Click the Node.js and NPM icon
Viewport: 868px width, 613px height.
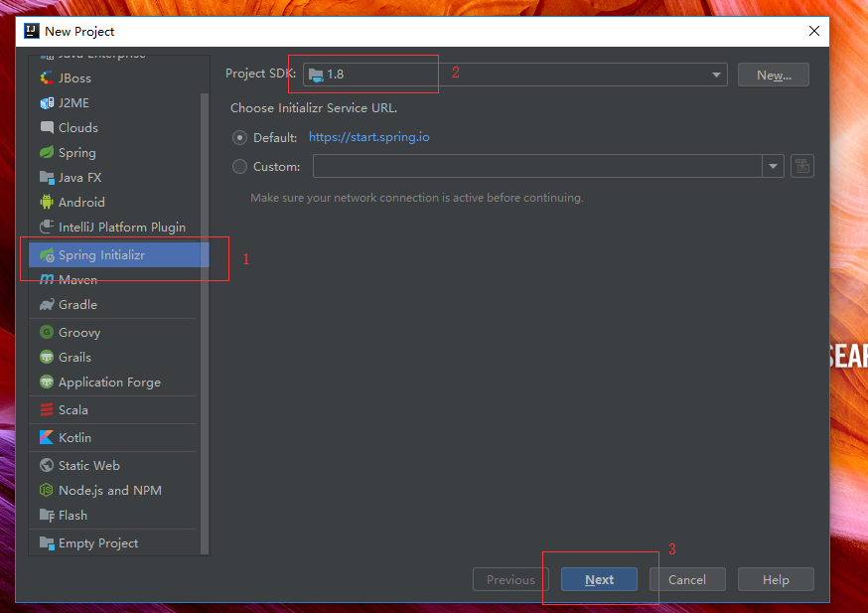pos(47,490)
